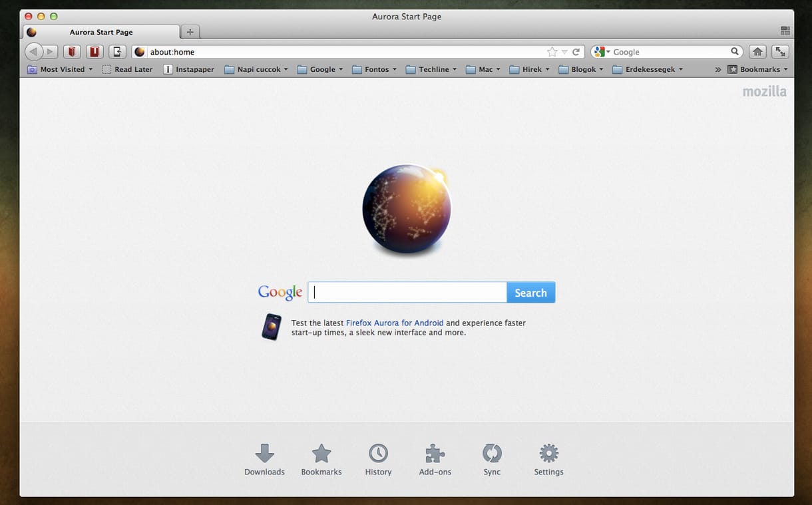This screenshot has height=505, width=812.
Task: Minimize the window with the yellow button
Action: 41,16
